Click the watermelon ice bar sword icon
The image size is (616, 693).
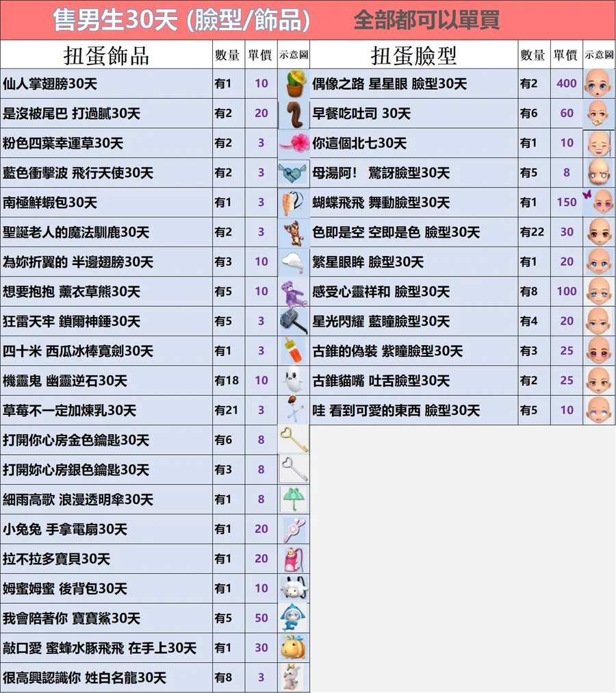[x=294, y=351]
